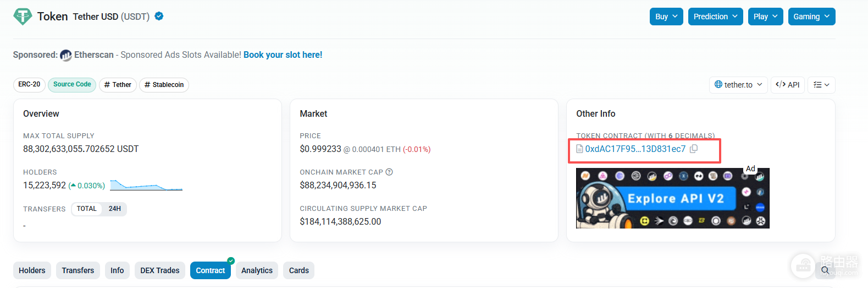868x288 pixels.
Task: Click the Source Code tag
Action: click(72, 84)
